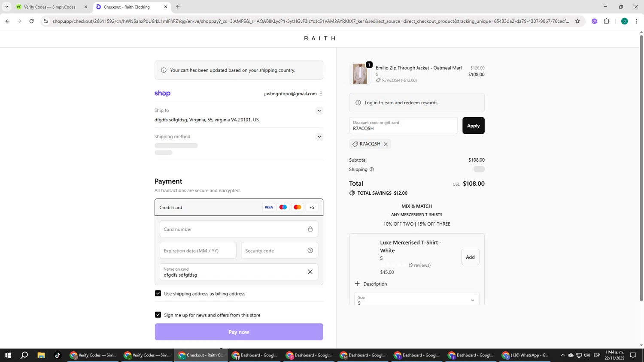The image size is (644, 362).
Task: Open the OneDrive cloud tray icon
Action: tap(571, 355)
